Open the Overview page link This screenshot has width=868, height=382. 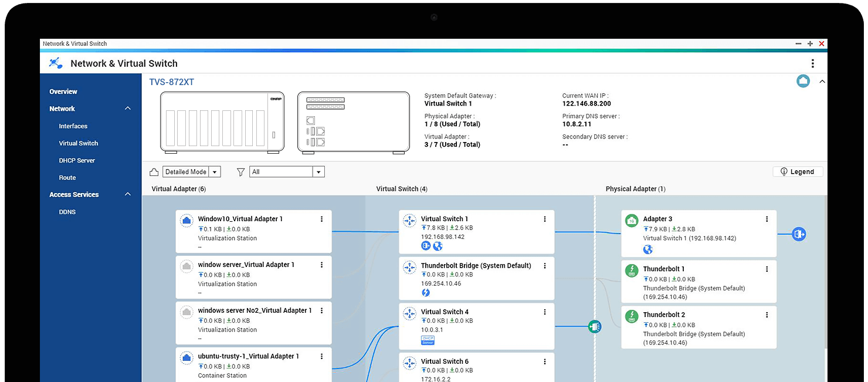(63, 92)
